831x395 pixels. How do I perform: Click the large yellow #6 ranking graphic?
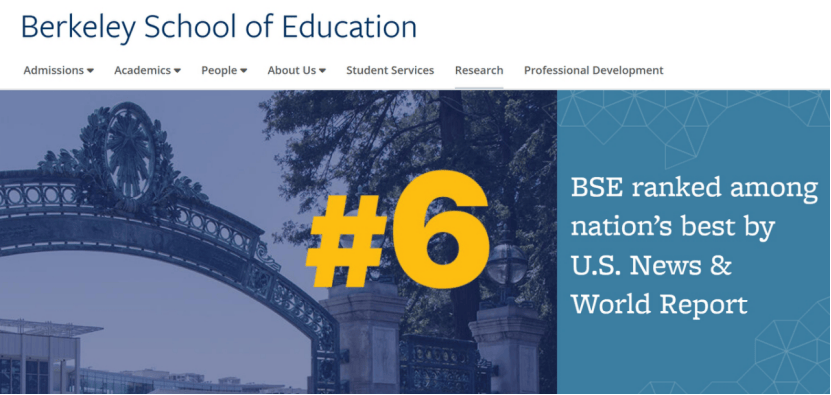[x=397, y=229]
